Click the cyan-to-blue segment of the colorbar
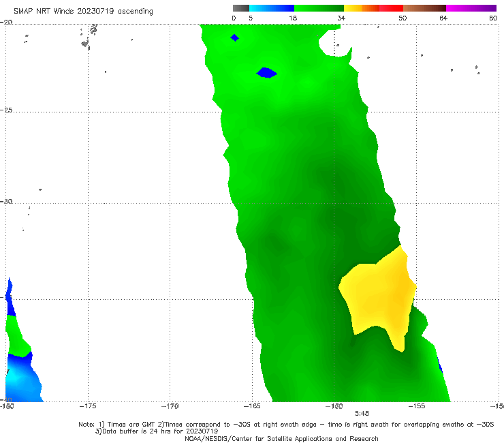 click(272, 8)
